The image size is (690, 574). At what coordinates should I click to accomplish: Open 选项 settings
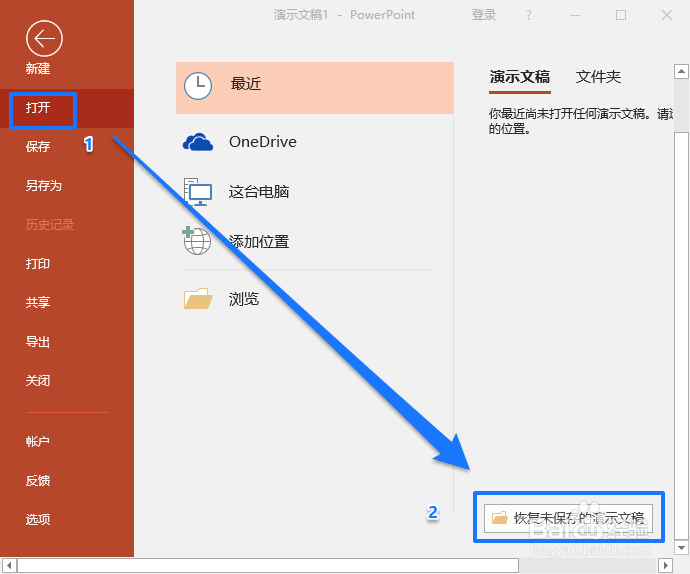tap(37, 519)
